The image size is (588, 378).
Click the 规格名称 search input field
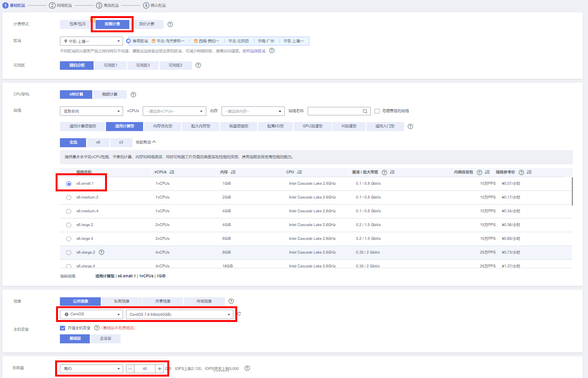tap(334, 111)
